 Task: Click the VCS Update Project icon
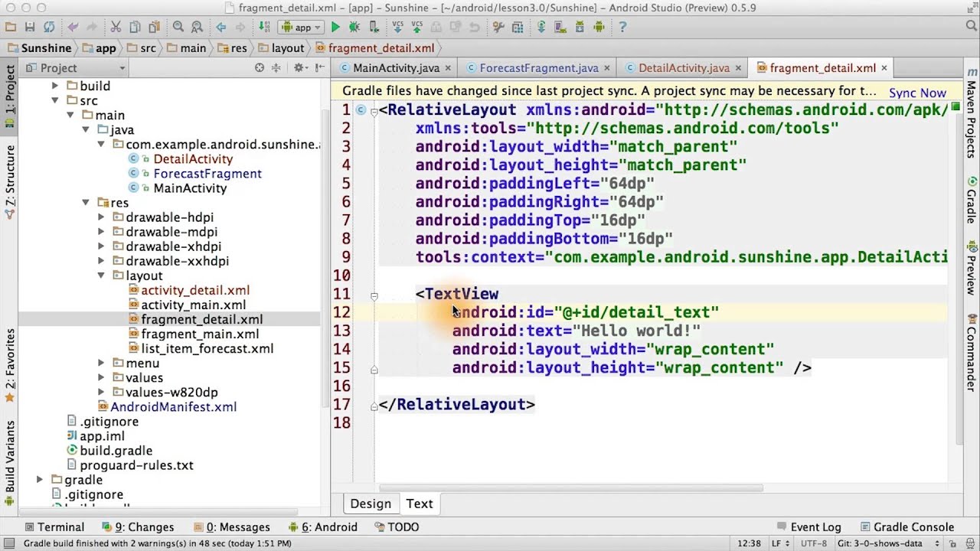click(397, 27)
